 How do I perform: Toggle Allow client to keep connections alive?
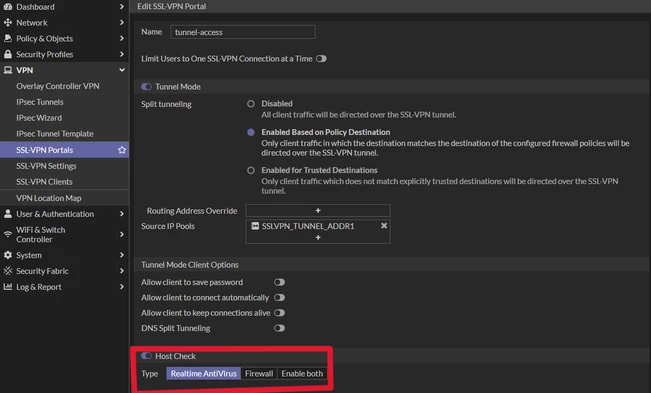(x=279, y=313)
